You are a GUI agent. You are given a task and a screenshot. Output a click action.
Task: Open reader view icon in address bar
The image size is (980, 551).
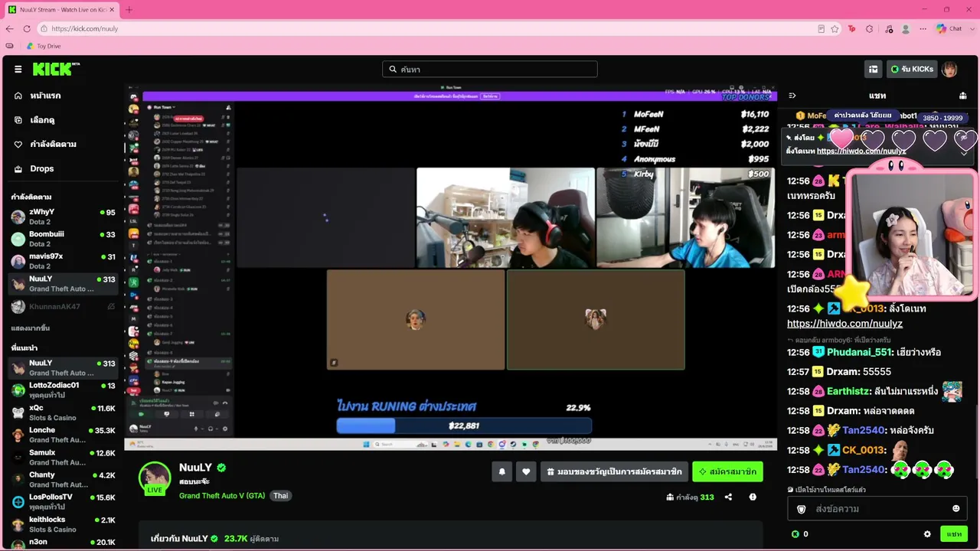pos(821,28)
